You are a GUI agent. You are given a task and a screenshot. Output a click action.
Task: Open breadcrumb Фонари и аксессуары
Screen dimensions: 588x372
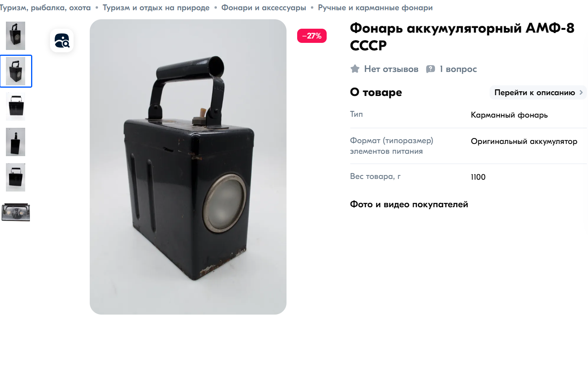pos(264,8)
